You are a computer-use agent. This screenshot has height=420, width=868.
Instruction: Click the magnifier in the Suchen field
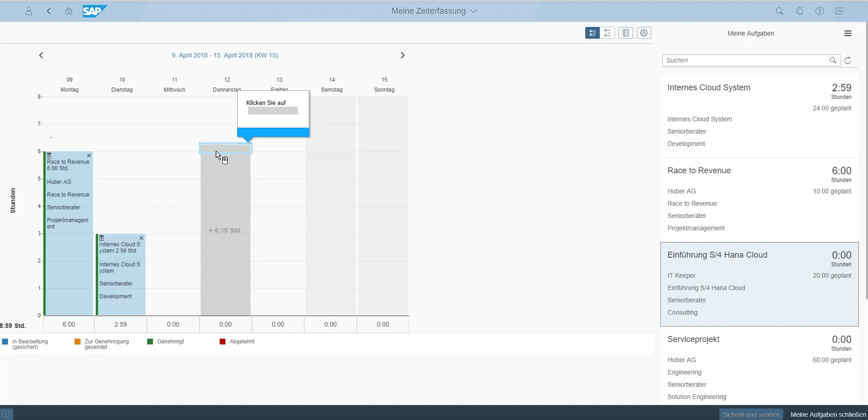(833, 60)
